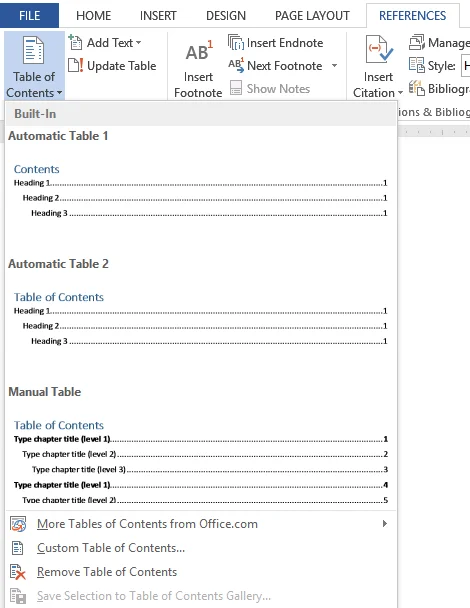The height and width of the screenshot is (608, 470).
Task: Click the Automatic Table 1 title
Action: pyautogui.click(x=58, y=136)
